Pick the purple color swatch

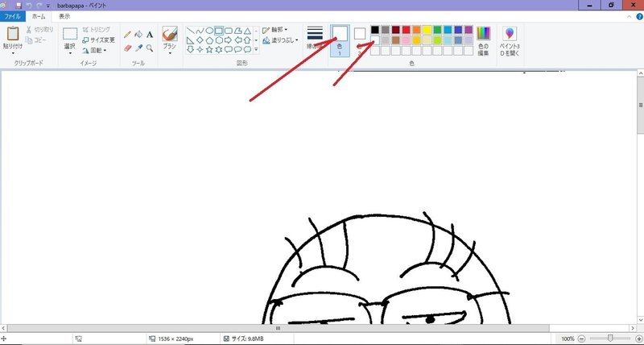tap(469, 30)
